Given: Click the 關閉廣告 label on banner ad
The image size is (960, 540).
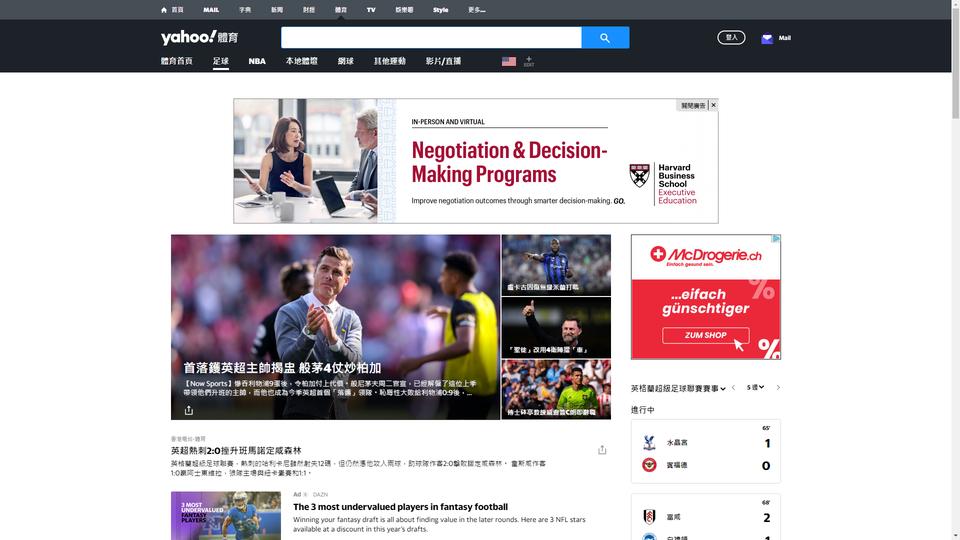Looking at the screenshot, I should point(693,105).
